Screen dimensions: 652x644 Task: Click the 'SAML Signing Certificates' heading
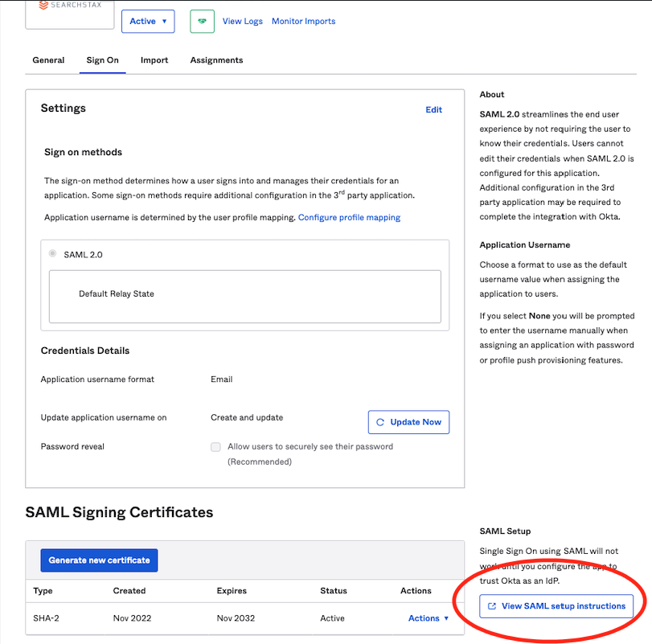point(119,512)
